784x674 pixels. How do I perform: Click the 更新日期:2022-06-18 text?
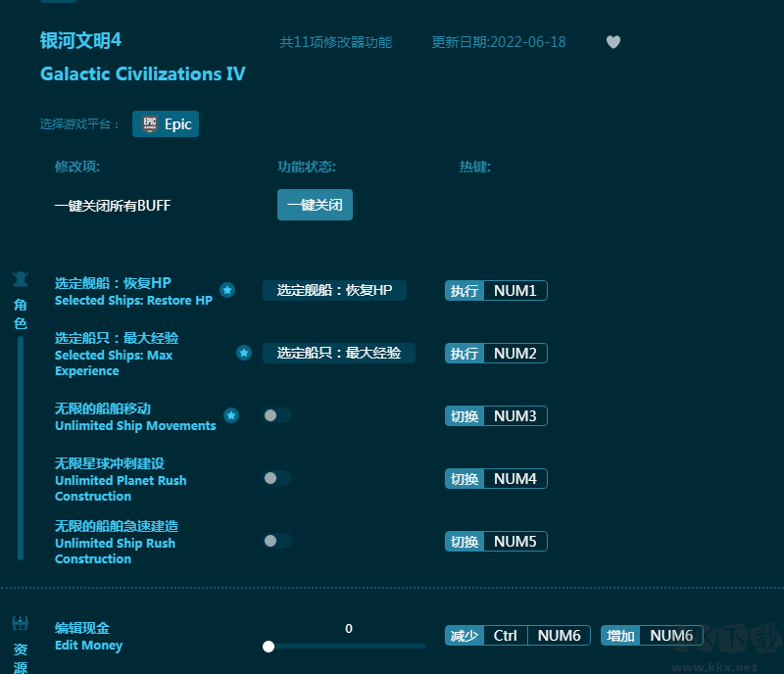point(499,42)
